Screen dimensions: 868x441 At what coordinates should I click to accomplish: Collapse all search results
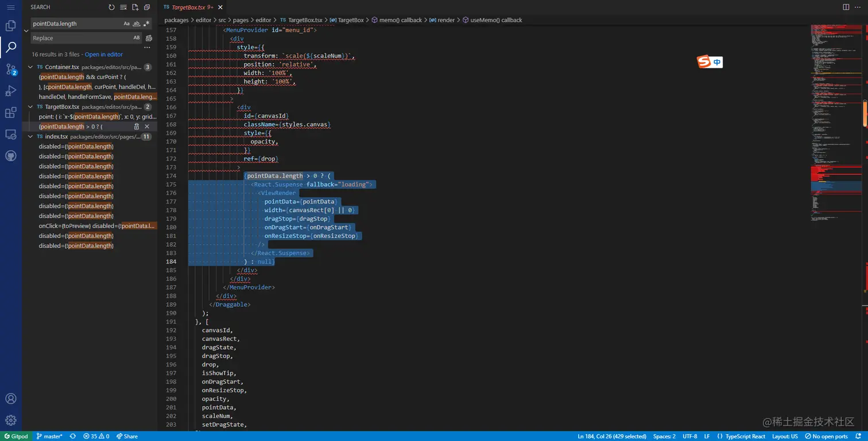click(147, 7)
